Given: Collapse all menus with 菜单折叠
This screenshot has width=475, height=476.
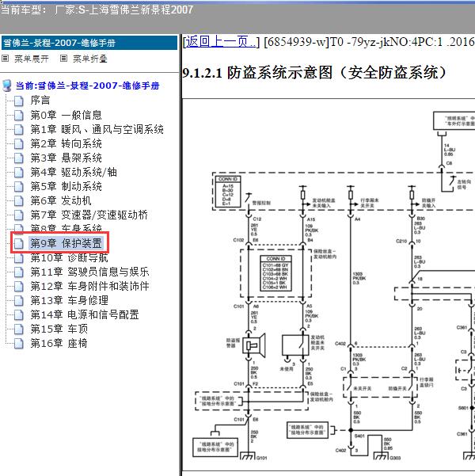Looking at the screenshot, I should [x=88, y=59].
